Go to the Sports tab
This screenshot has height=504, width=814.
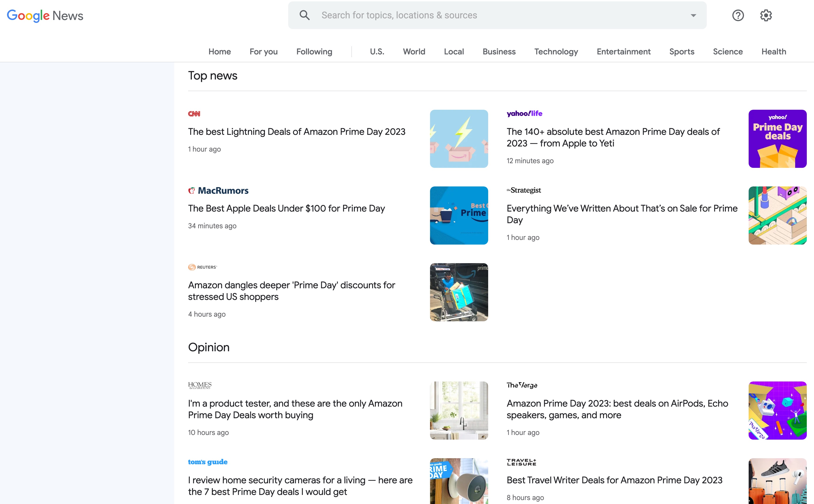pos(682,52)
